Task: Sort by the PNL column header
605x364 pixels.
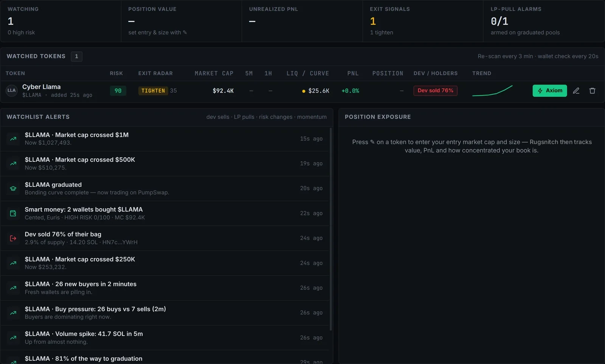Action: [353, 73]
